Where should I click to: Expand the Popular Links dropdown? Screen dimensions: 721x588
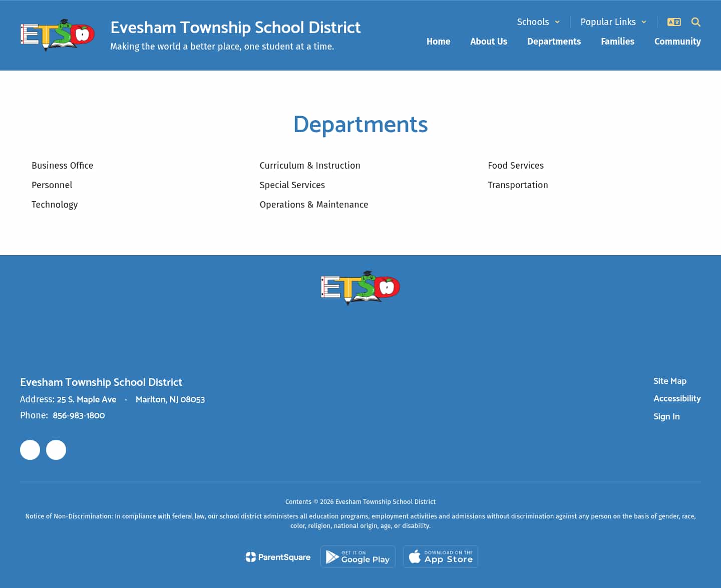[613, 22]
